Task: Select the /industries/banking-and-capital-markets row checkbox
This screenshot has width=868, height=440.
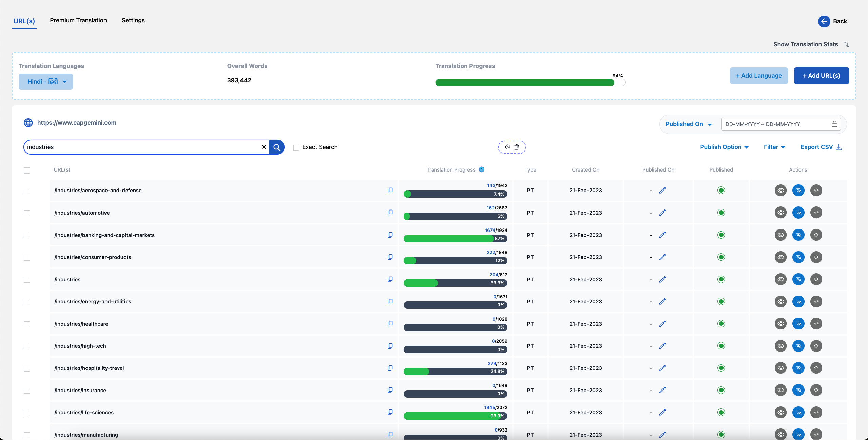Action: point(27,235)
